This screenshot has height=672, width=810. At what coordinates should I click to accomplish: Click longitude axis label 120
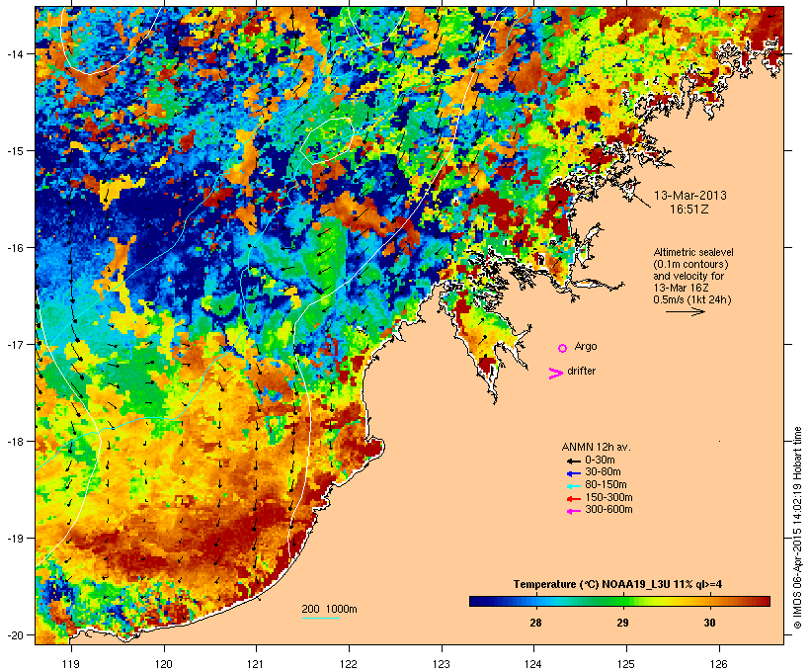pyautogui.click(x=164, y=664)
